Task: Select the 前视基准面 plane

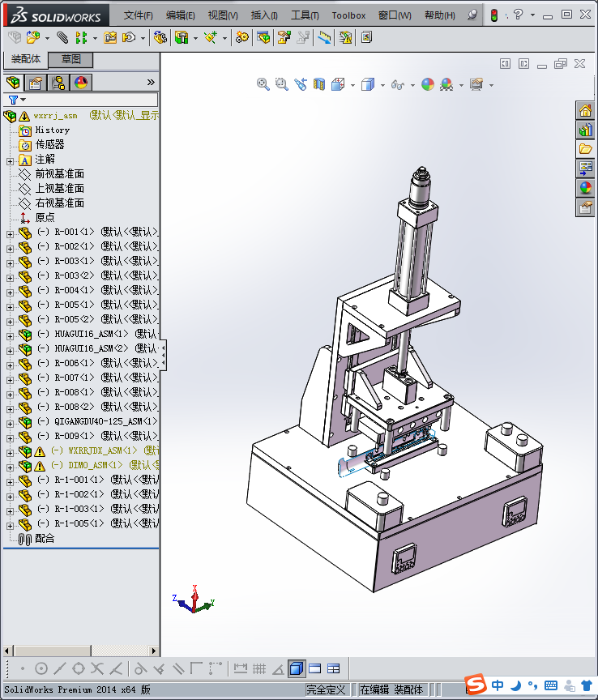Action: [59, 174]
